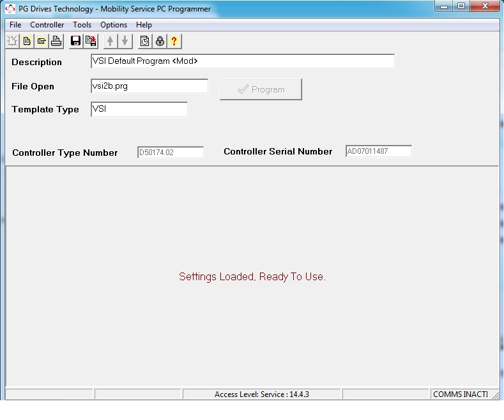Click the connect controller toolbar icon
504x420 pixels.
click(12, 41)
